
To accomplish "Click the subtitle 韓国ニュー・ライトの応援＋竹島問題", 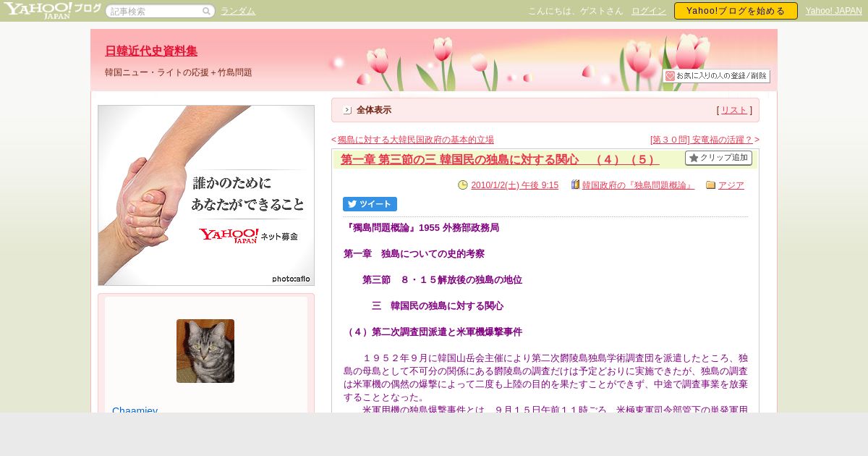I will pos(179,72).
